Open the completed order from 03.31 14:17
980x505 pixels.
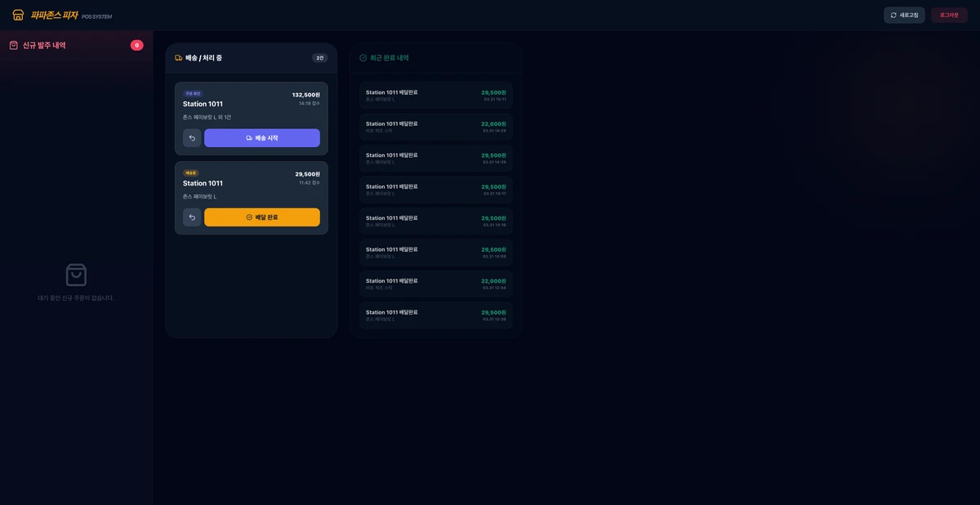click(x=435, y=190)
